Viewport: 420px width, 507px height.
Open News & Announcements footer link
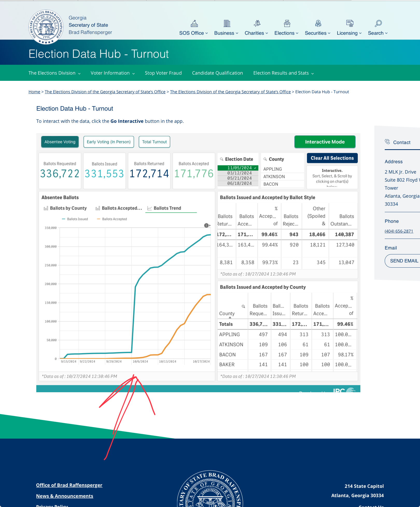pyautogui.click(x=65, y=496)
